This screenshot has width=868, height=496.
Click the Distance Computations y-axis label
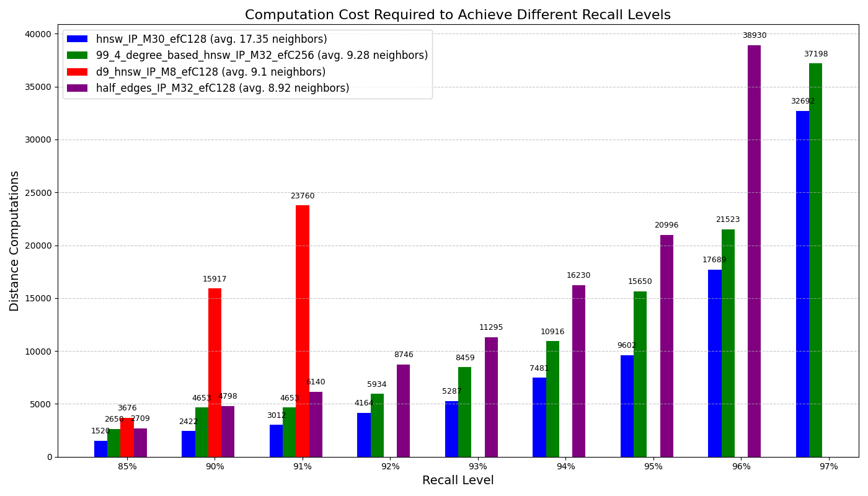(15, 241)
